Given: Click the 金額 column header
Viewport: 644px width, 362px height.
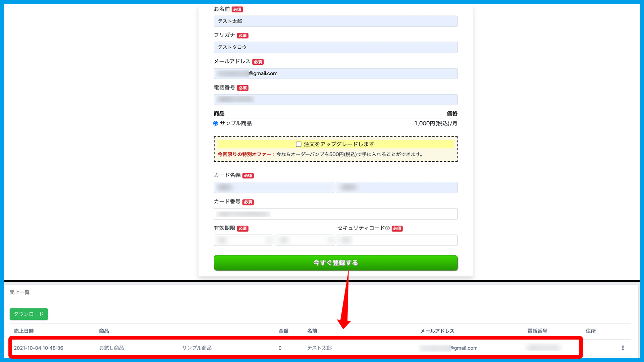Looking at the screenshot, I should pyautogui.click(x=283, y=331).
